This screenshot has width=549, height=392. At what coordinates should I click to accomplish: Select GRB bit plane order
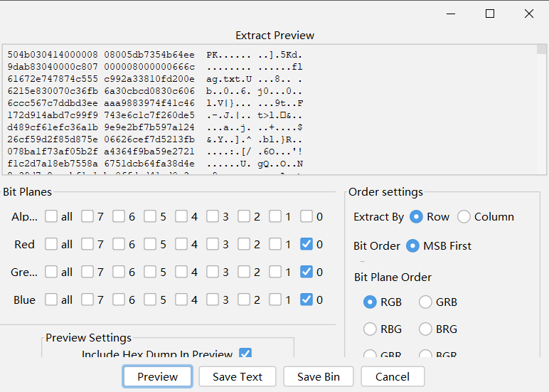click(425, 302)
